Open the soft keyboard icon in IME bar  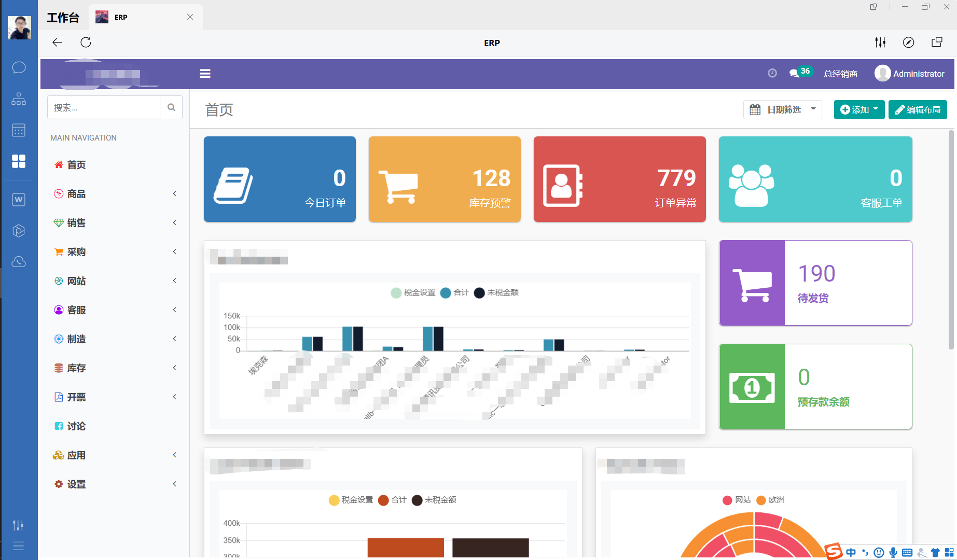[x=907, y=553]
